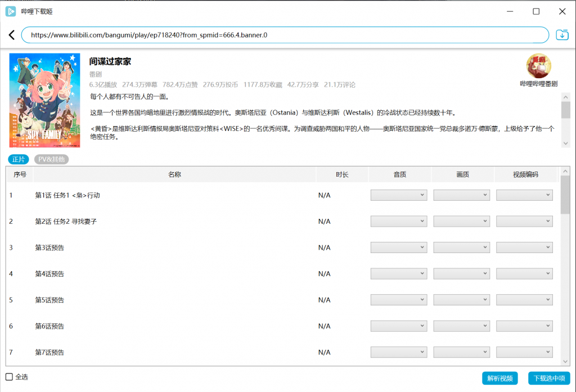Click the 名称 column header
This screenshot has height=392, width=576.
coord(174,174)
